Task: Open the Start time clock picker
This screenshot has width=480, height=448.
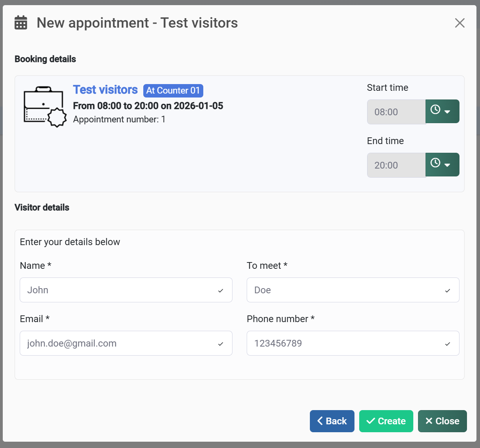Action: (x=442, y=111)
